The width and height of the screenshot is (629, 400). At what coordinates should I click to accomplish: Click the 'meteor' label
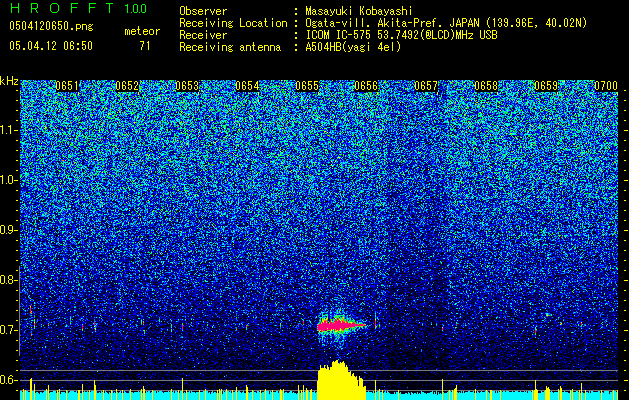(x=142, y=31)
